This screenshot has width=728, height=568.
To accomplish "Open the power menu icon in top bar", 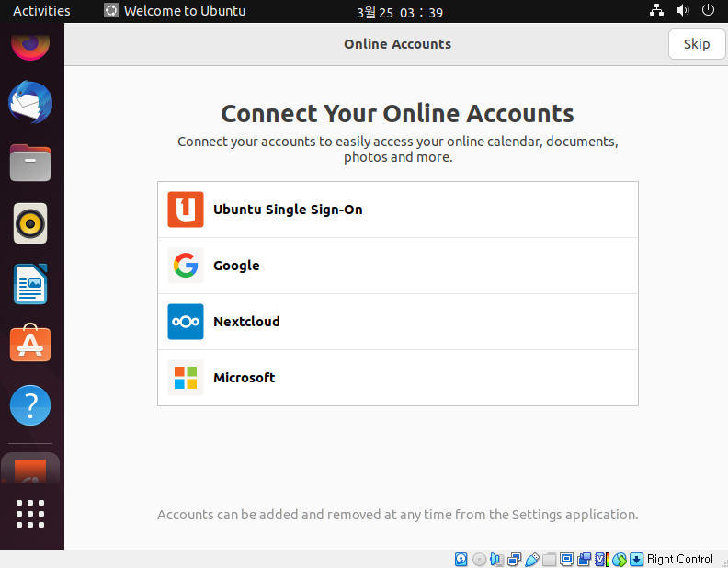I will point(708,10).
